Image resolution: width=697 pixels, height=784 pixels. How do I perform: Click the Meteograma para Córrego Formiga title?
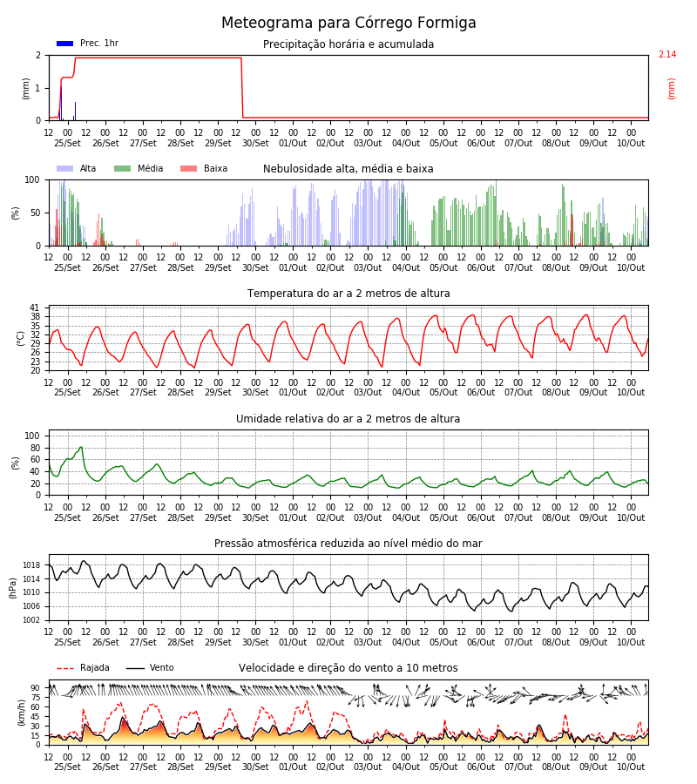(x=348, y=23)
